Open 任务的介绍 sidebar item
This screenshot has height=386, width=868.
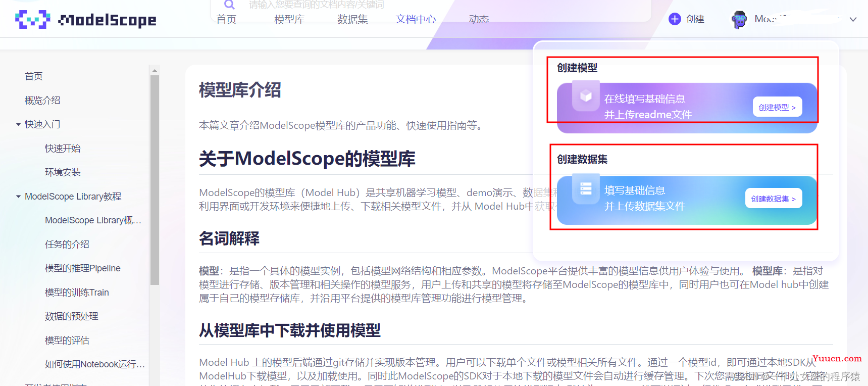[x=67, y=245]
